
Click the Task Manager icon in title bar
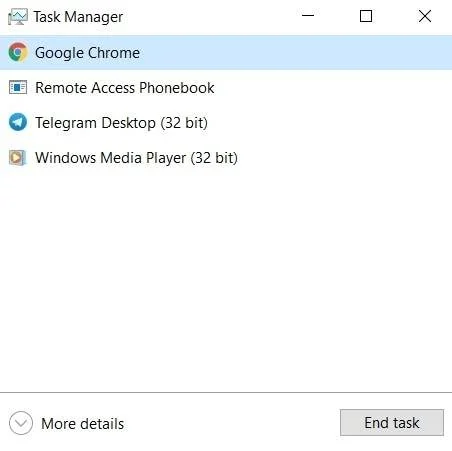[18, 17]
